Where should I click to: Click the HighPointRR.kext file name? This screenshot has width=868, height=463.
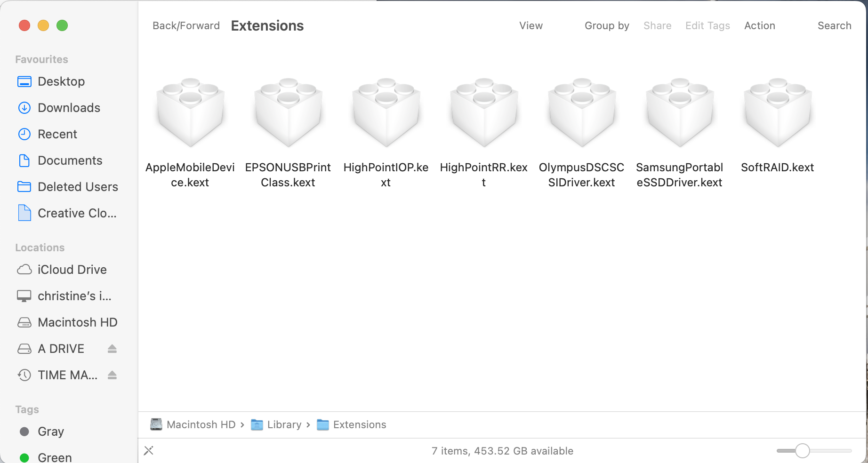484,175
